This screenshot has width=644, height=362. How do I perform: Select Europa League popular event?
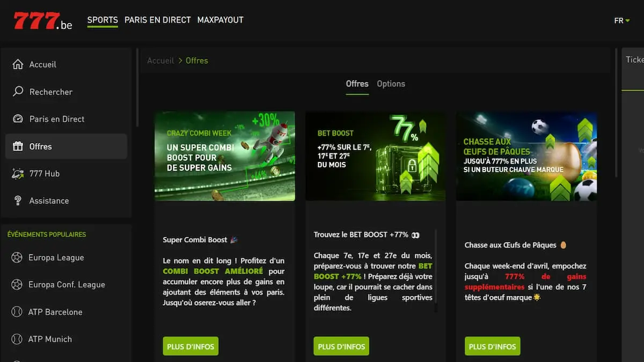[x=66, y=257]
